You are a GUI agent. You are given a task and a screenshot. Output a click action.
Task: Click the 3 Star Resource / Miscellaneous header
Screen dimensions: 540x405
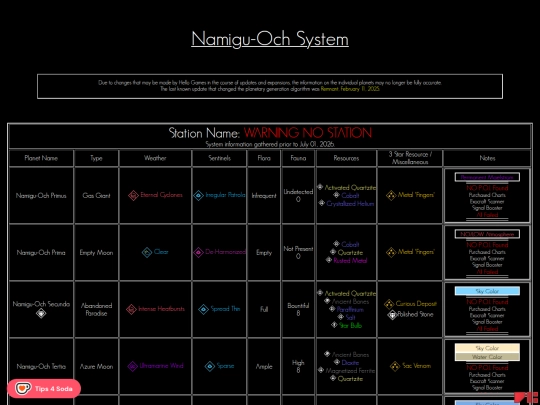tap(410, 158)
